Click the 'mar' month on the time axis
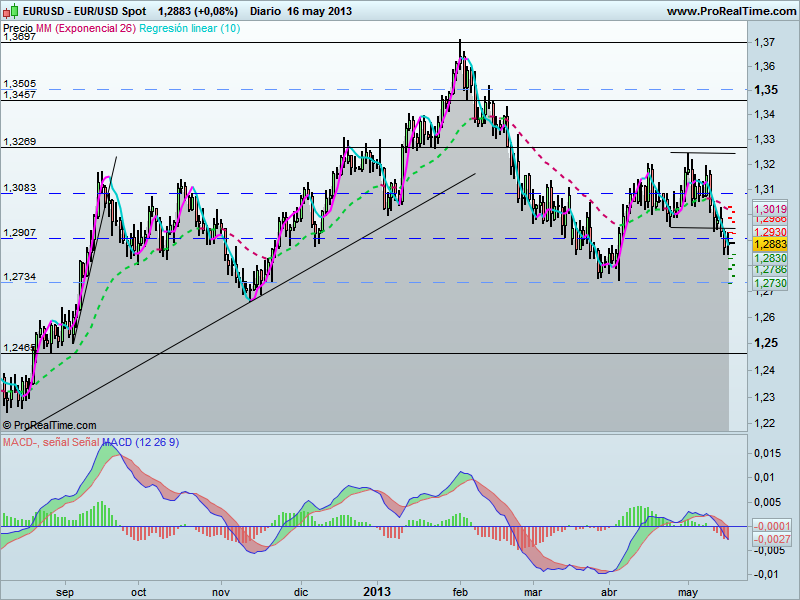 533,592
